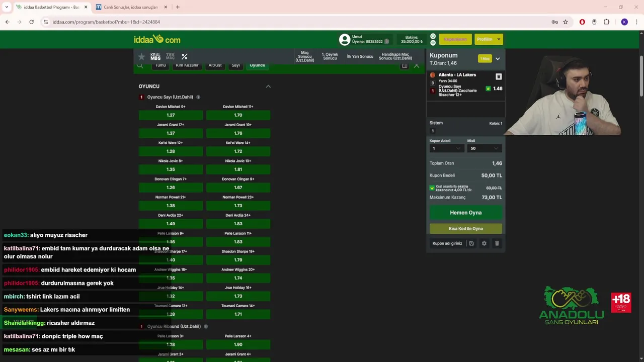This screenshot has width=644, height=362.
Task: Switch to Canlı Sonuçlar browser tab
Action: tap(131, 7)
